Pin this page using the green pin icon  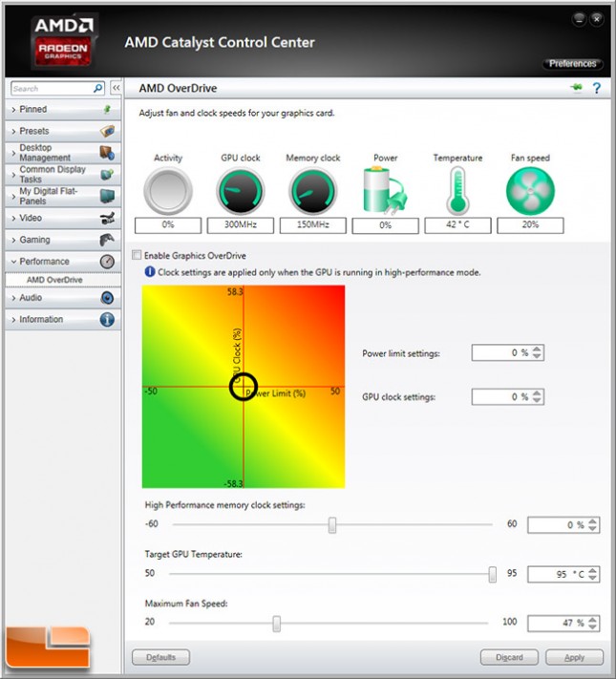coord(577,88)
